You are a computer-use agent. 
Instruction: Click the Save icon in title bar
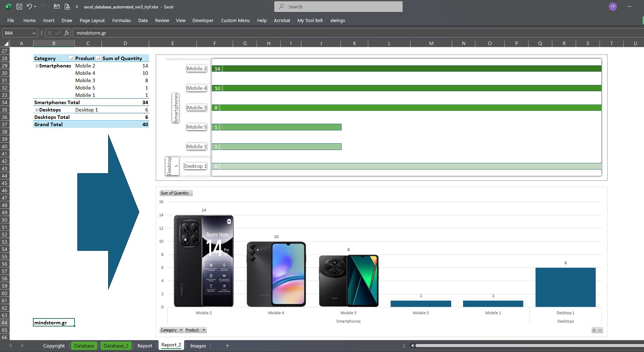19,7
